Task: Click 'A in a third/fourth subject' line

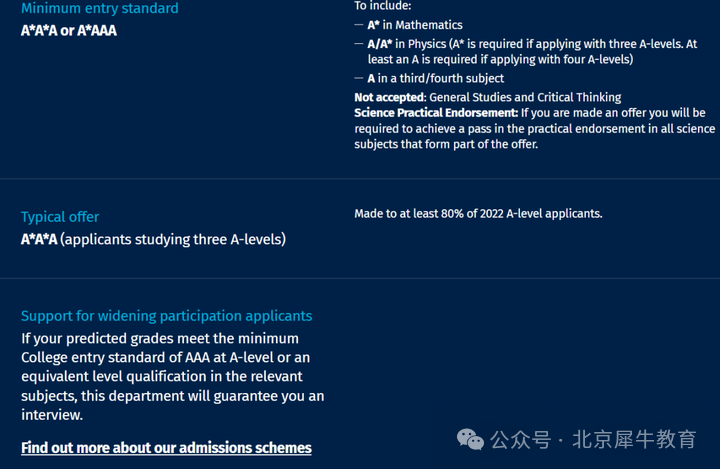Action: 436,79
